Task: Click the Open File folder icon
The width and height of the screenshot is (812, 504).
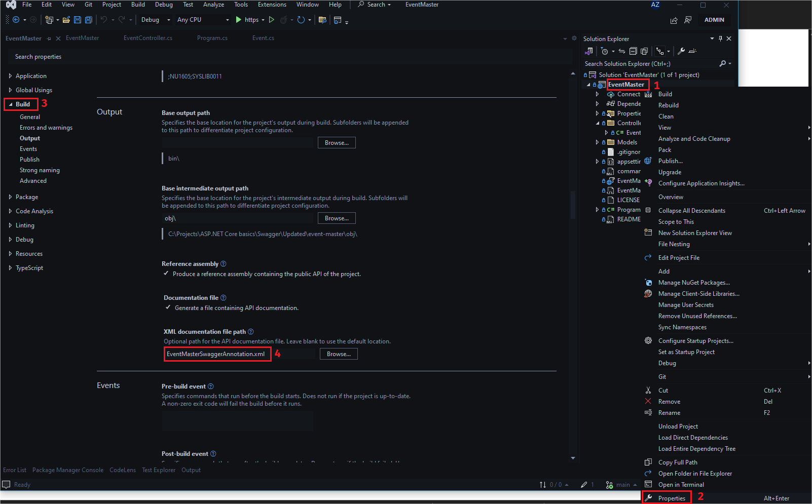Action: (x=66, y=20)
